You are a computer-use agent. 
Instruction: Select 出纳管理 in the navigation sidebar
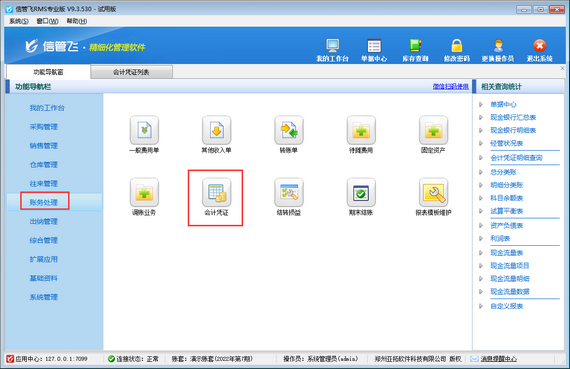coord(44,221)
